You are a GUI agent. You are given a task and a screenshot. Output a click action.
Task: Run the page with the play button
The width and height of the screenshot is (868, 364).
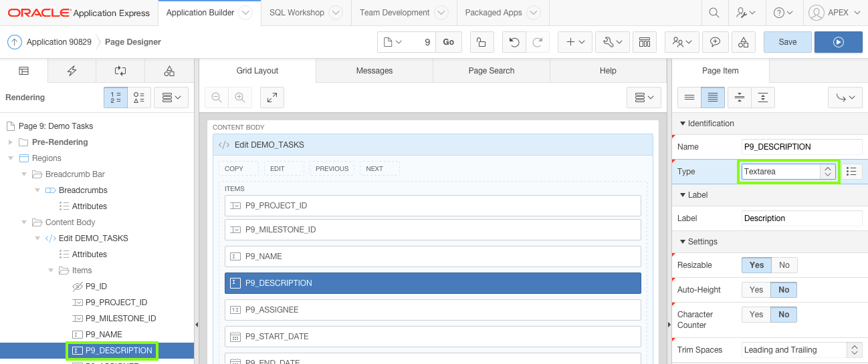tap(839, 42)
